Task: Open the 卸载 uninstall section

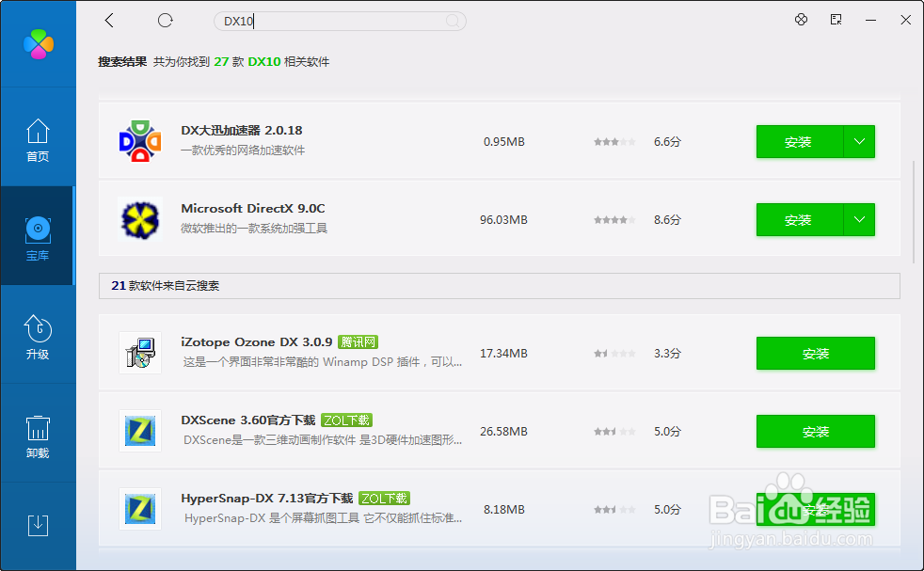Action: point(38,436)
